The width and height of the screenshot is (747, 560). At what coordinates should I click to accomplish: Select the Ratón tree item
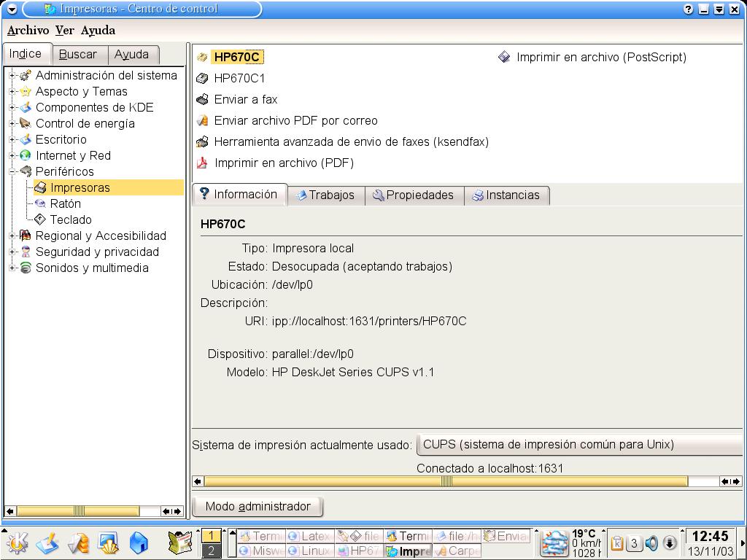coord(65,204)
